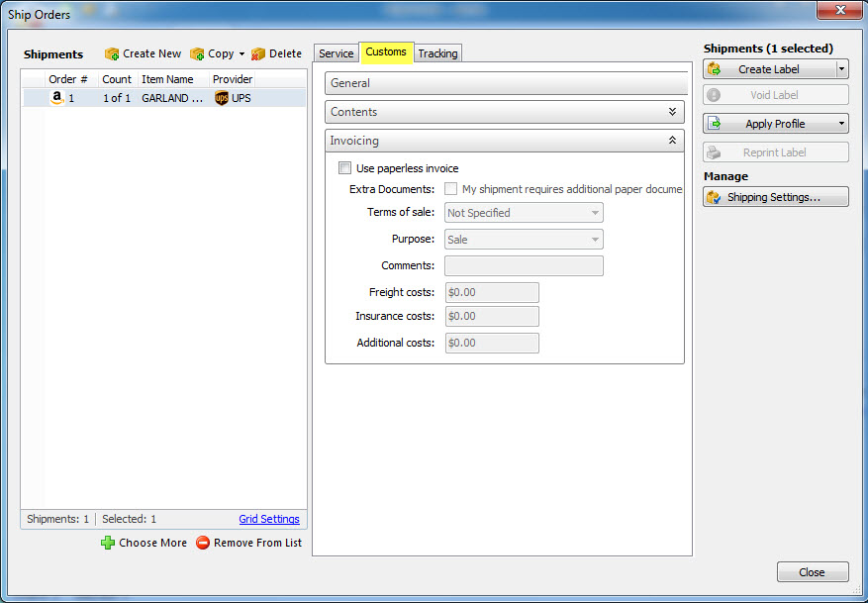Image resolution: width=868 pixels, height=603 pixels.
Task: Click the Shipping Settings button icon
Action: point(714,197)
